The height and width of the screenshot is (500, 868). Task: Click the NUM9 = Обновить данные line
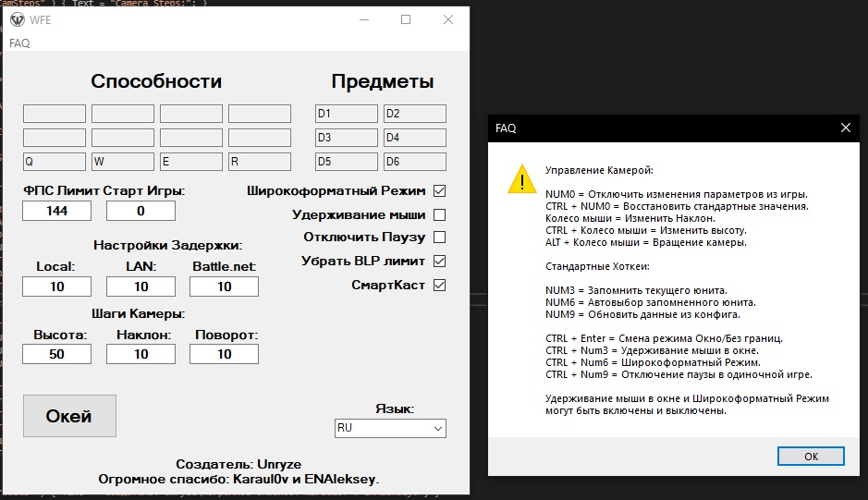pos(642,314)
